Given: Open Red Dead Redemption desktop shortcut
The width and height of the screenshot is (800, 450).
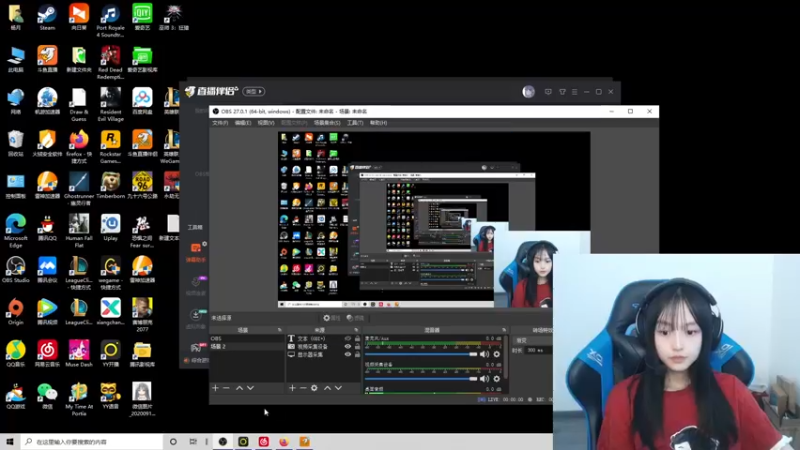Looking at the screenshot, I should pyautogui.click(x=110, y=63).
